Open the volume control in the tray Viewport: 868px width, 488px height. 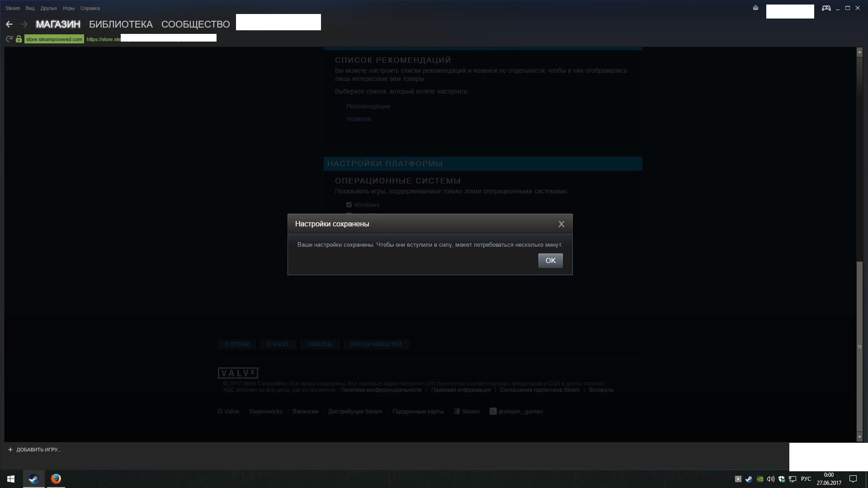point(770,479)
